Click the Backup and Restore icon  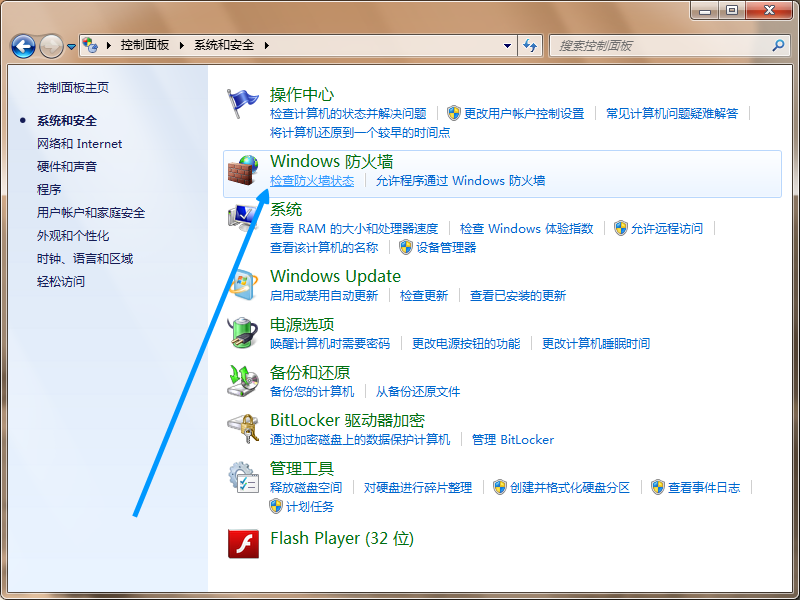point(243,381)
